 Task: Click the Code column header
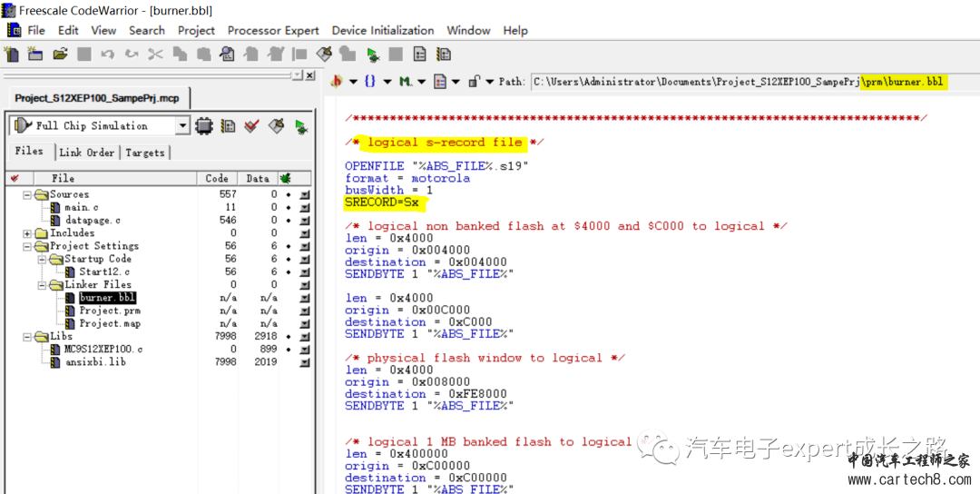pyautogui.click(x=217, y=178)
